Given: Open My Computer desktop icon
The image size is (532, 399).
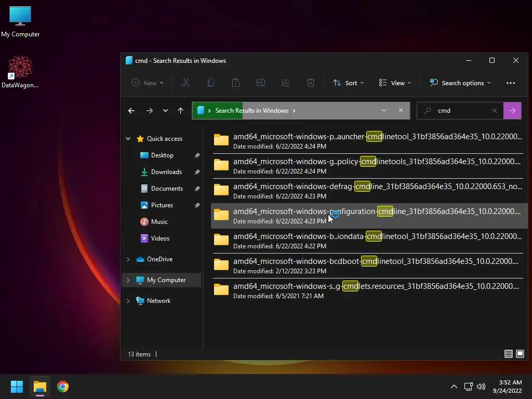Looking at the screenshot, I should point(20,21).
